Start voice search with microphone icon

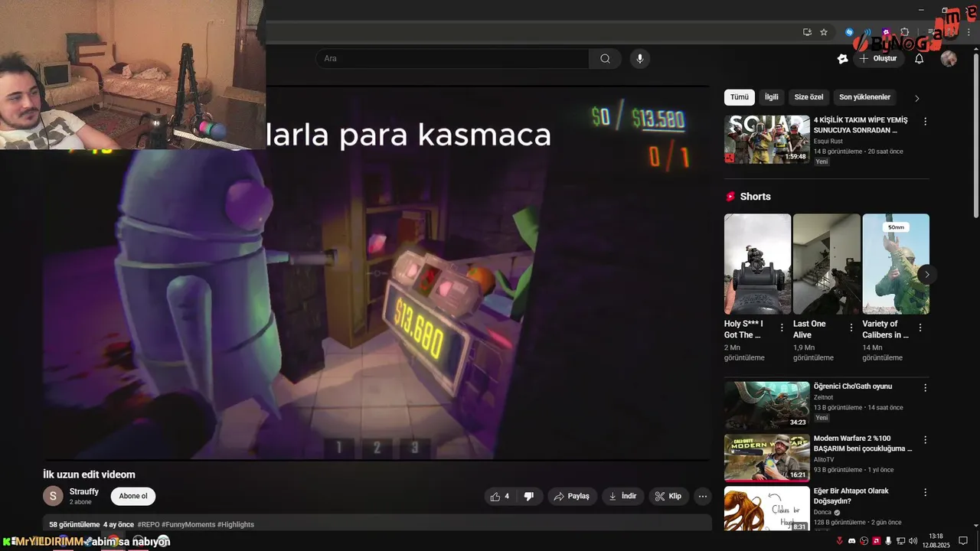[x=640, y=58]
